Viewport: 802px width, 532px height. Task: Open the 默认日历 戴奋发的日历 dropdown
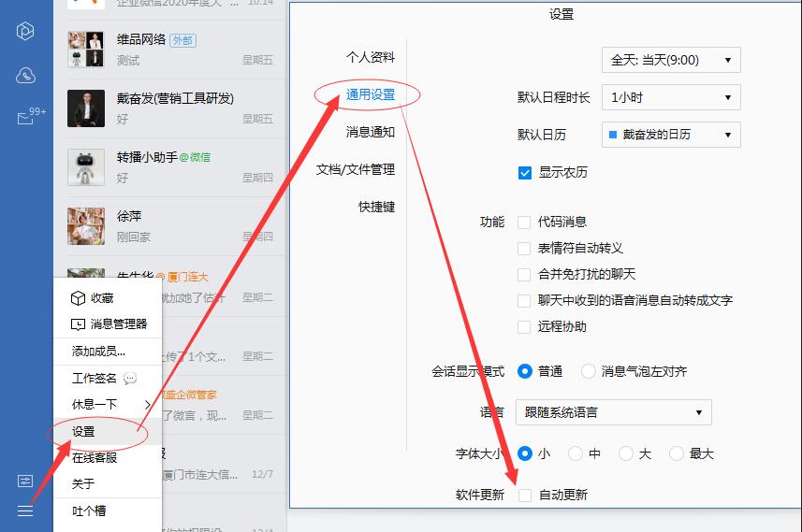(671, 135)
